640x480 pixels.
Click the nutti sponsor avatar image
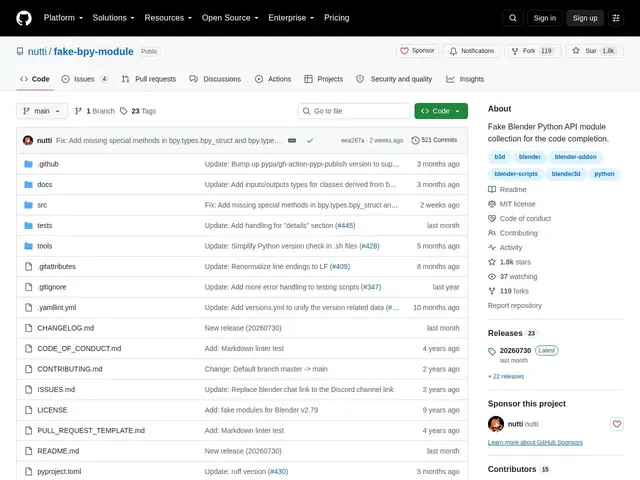click(x=496, y=424)
